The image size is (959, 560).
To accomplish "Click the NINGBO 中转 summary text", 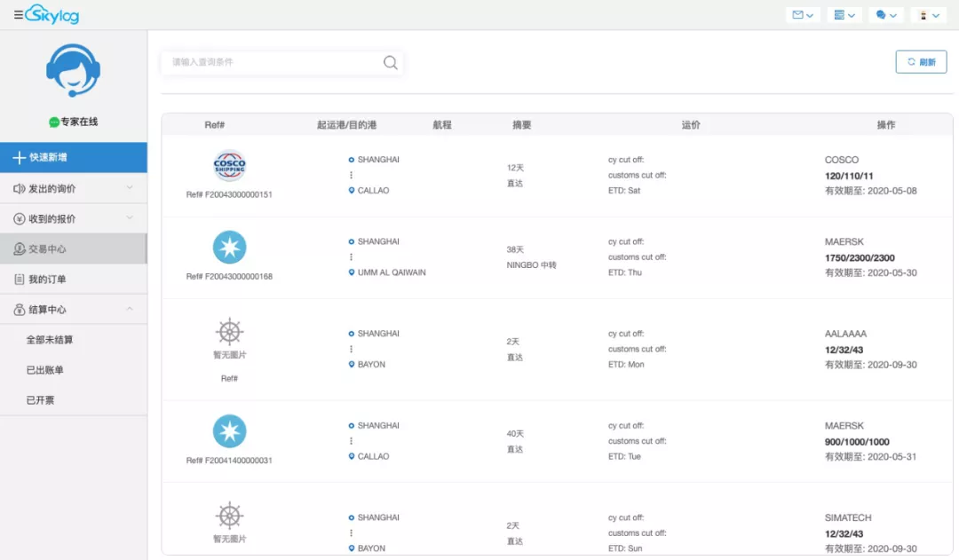I will point(532,265).
